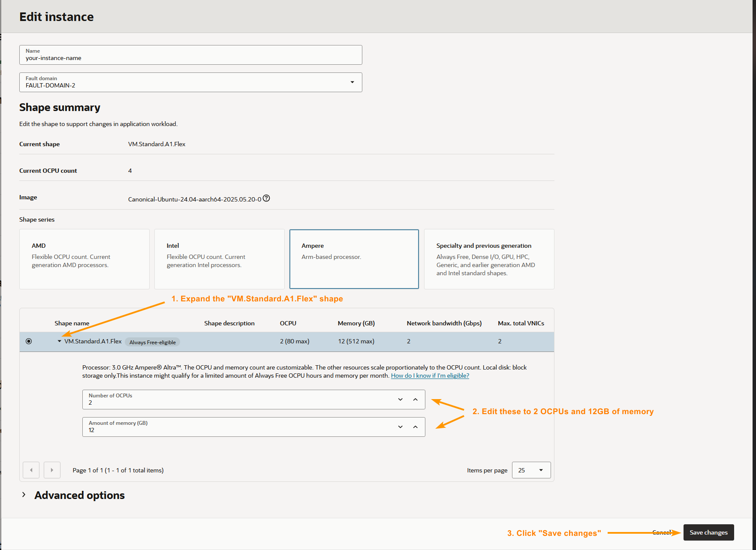Screen dimensions: 756x550
Task: Click the Canonical-Ubuntu-24.04 image name
Action: tap(195, 199)
